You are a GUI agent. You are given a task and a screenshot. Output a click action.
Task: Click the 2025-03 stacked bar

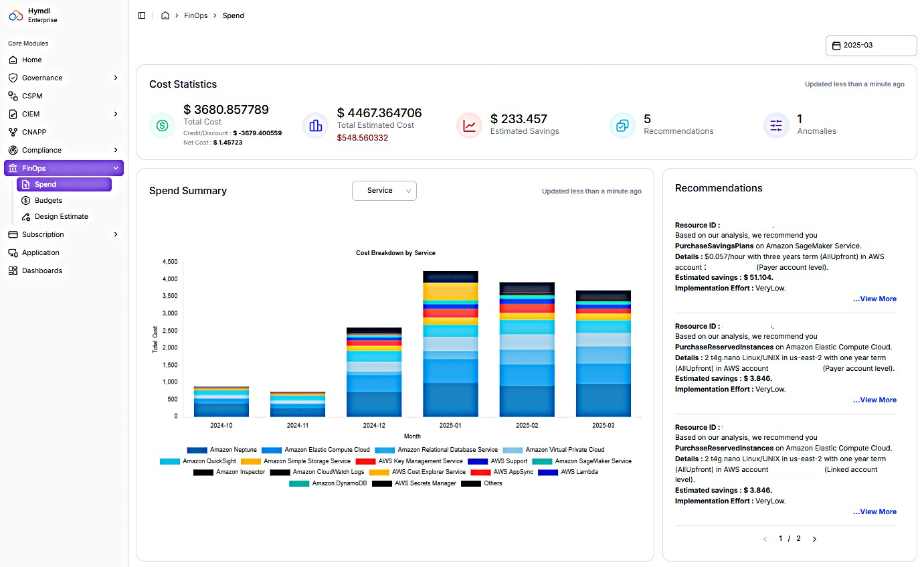[x=603, y=353]
